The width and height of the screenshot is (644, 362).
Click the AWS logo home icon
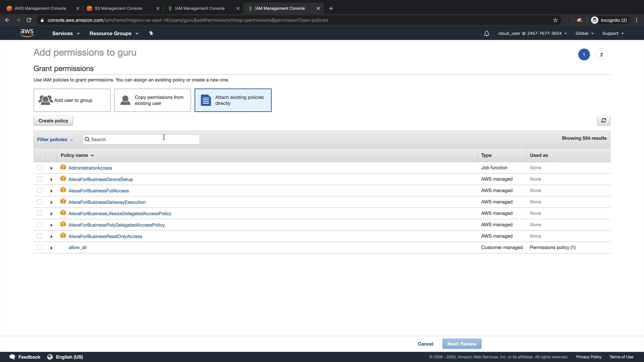(x=27, y=33)
